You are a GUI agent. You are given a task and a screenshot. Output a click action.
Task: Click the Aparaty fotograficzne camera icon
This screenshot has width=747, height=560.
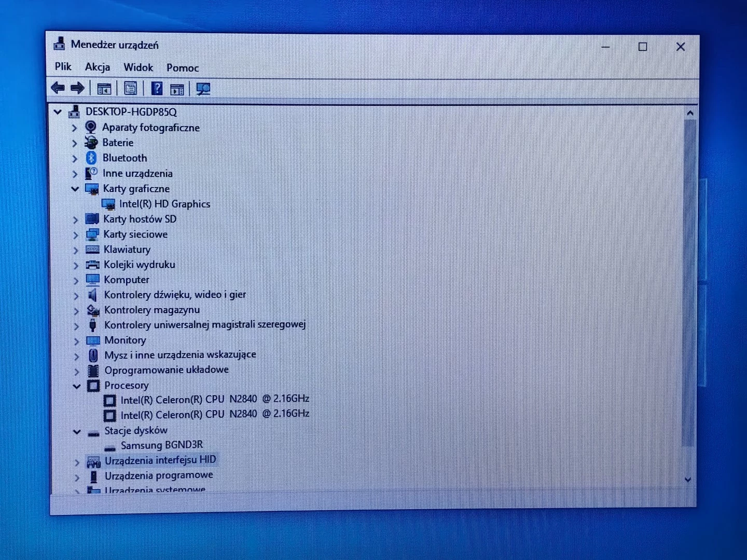pos(91,127)
